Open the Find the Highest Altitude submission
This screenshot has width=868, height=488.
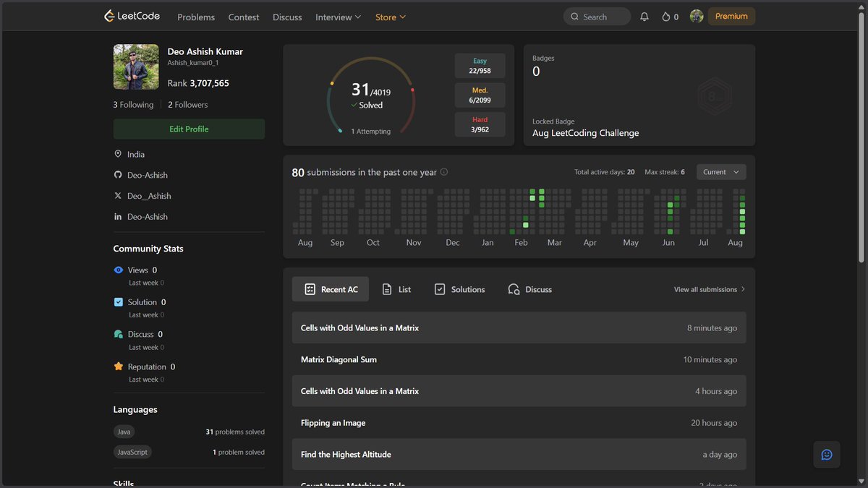point(519,455)
